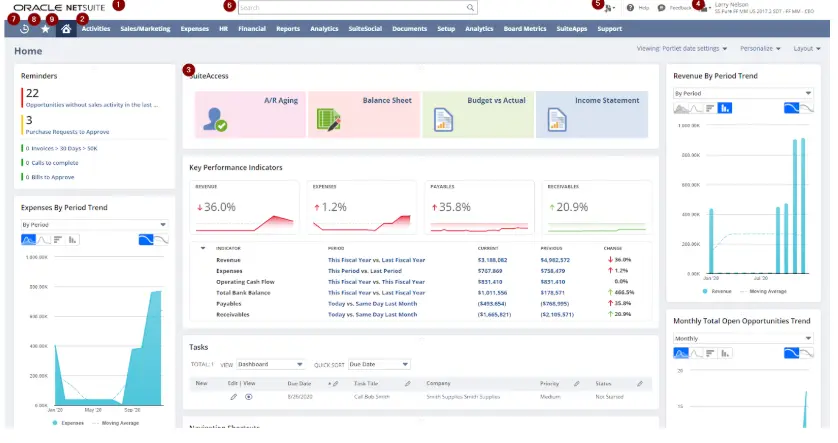Open the SuiteSocial menu
The width and height of the screenshot is (838, 443).
pos(365,29)
